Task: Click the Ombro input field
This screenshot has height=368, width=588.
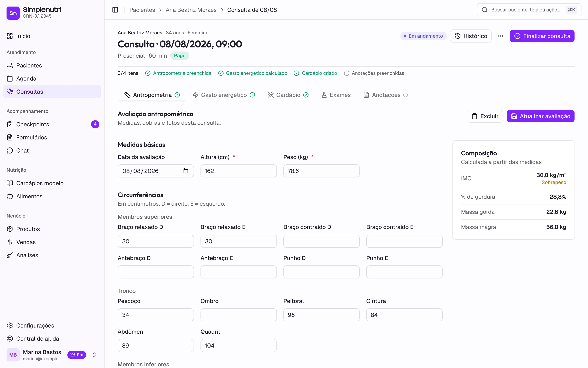Action: (x=238, y=315)
